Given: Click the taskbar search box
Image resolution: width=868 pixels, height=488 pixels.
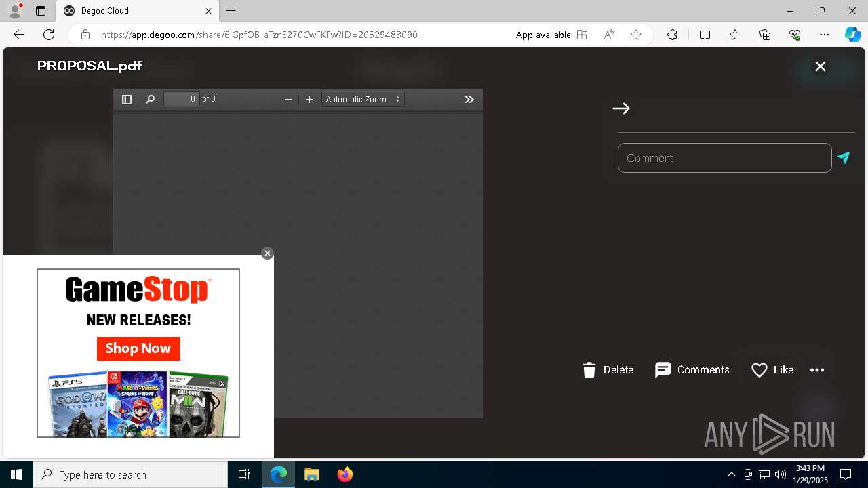Looking at the screenshot, I should point(130,474).
